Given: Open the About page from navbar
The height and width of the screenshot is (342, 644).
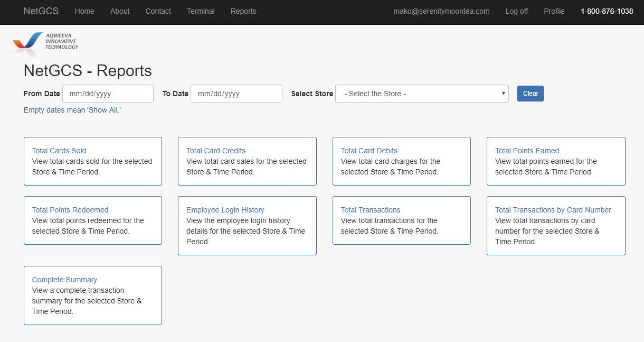Looking at the screenshot, I should 120,11.
